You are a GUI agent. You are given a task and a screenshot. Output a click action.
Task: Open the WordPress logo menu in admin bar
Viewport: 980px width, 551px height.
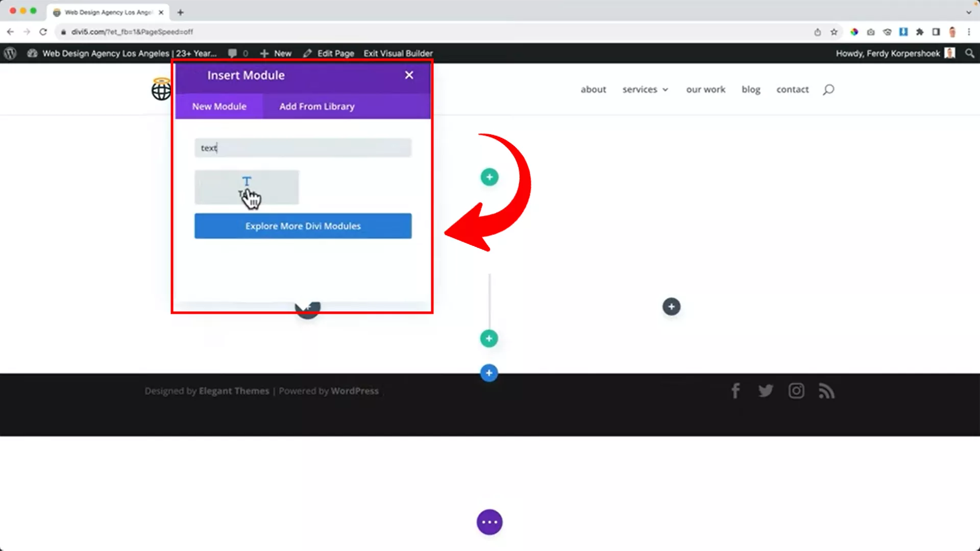click(x=10, y=53)
